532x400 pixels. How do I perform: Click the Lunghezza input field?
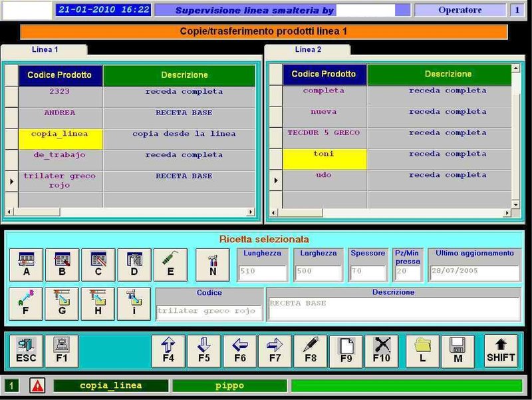(262, 273)
